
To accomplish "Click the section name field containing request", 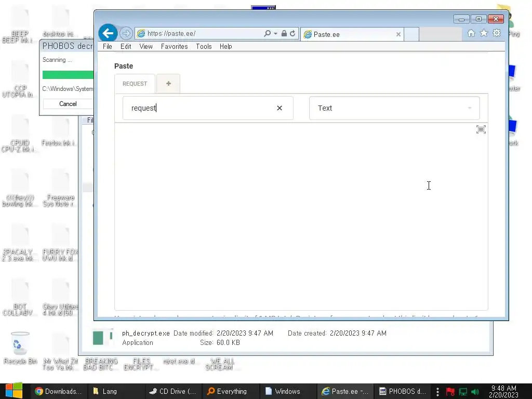I will (208, 108).
